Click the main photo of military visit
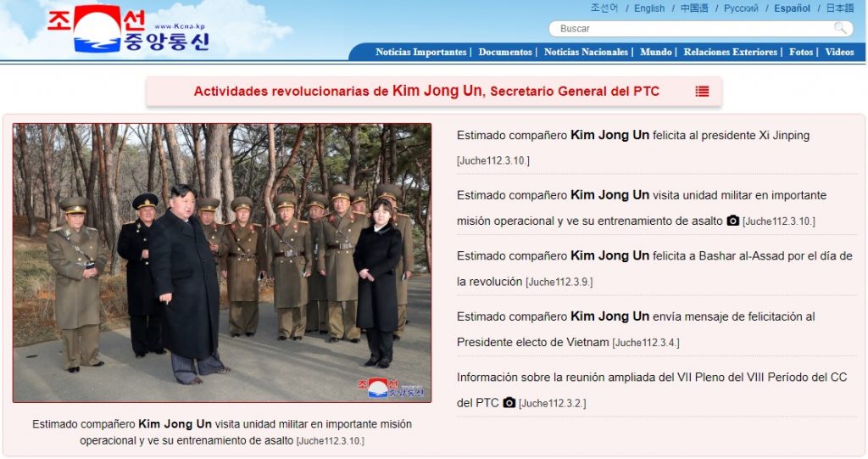Image resolution: width=868 pixels, height=459 pixels. click(222, 263)
